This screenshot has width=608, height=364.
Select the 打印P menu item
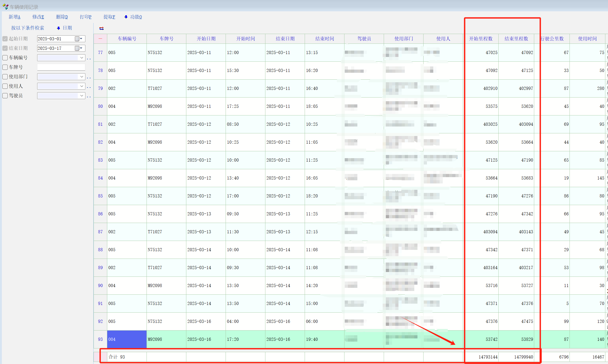click(x=86, y=17)
